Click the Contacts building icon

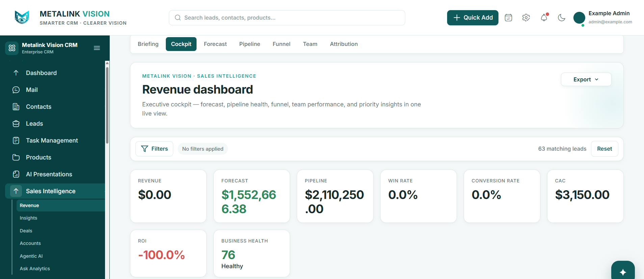click(x=16, y=107)
